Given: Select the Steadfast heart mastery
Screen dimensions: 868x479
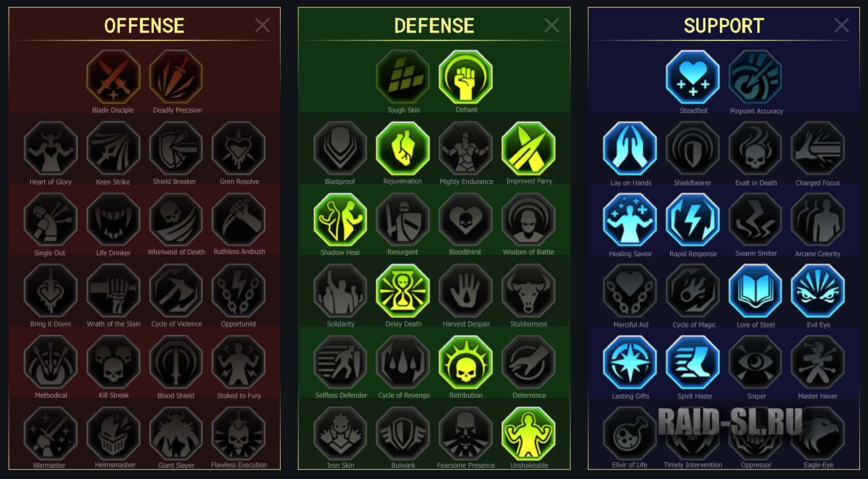Looking at the screenshot, I should [693, 77].
